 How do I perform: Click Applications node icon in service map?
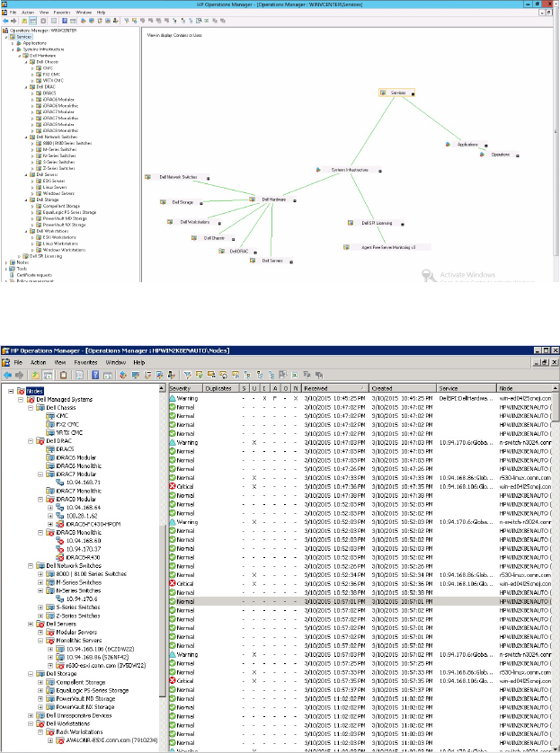(448, 144)
